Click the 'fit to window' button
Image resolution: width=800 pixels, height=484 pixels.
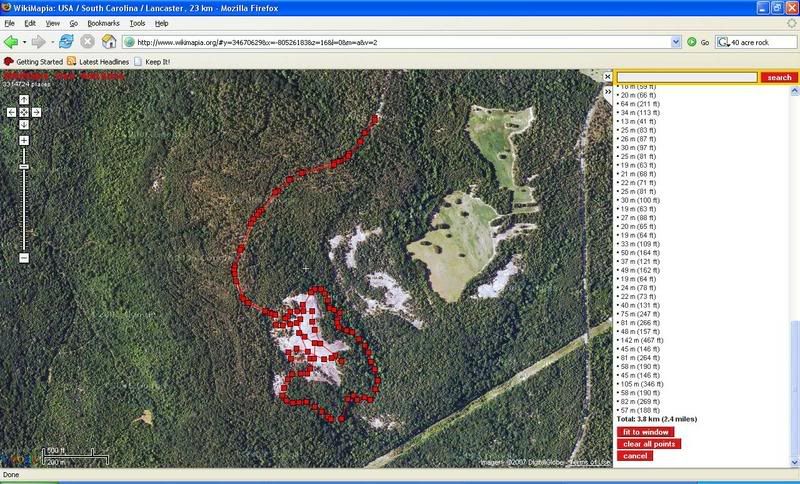coord(645,432)
